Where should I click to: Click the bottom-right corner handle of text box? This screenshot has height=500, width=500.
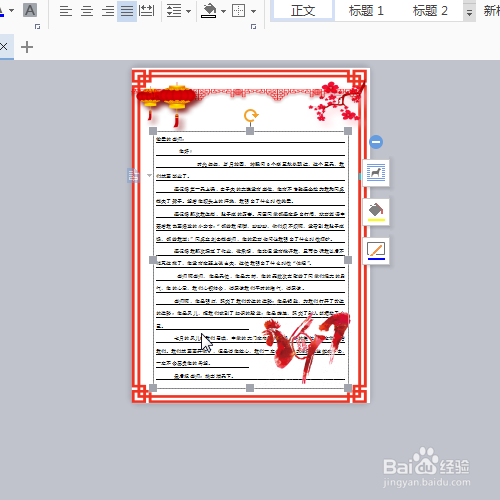348,388
